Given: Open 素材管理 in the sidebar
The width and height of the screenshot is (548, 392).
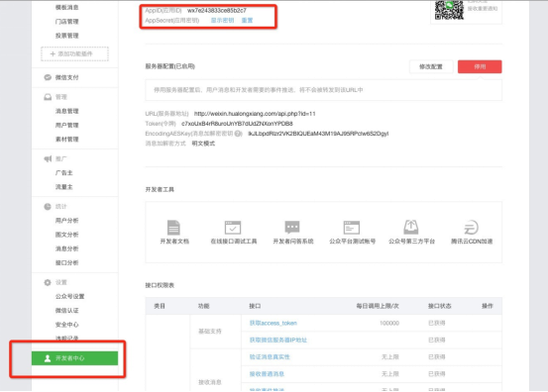Looking at the screenshot, I should [67, 140].
